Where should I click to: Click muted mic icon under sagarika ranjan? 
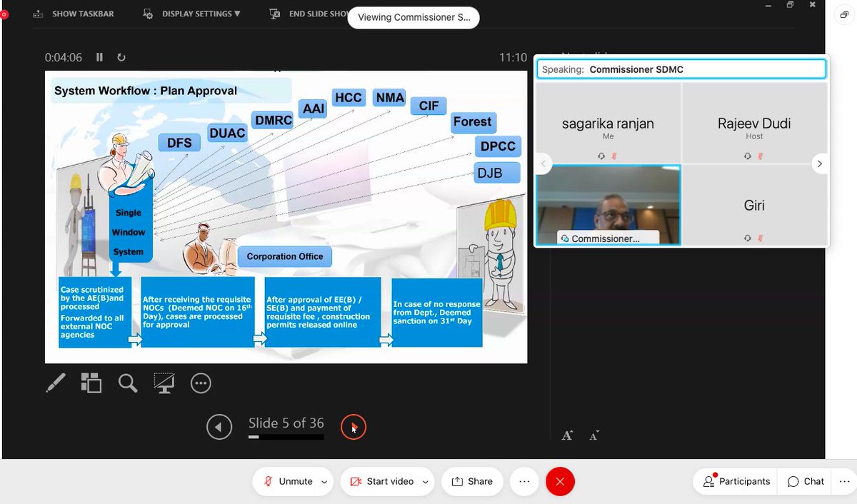[x=616, y=156]
